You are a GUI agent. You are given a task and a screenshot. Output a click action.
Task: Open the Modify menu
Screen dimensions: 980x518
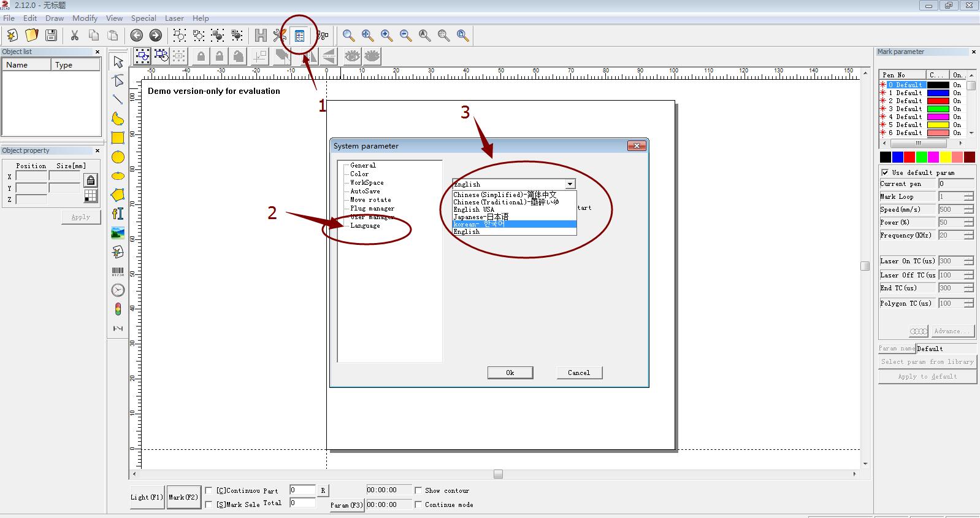point(85,18)
